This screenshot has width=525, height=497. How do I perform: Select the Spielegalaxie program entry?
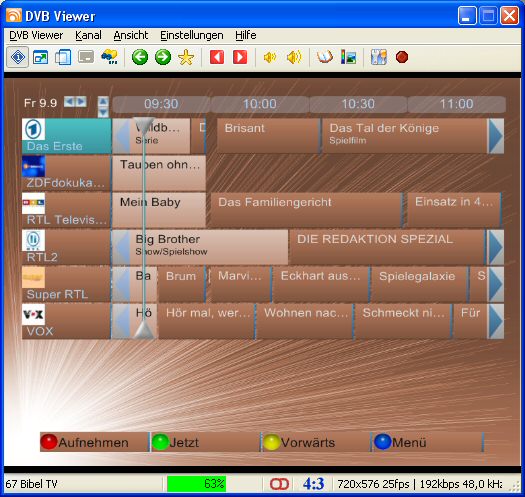click(x=419, y=284)
